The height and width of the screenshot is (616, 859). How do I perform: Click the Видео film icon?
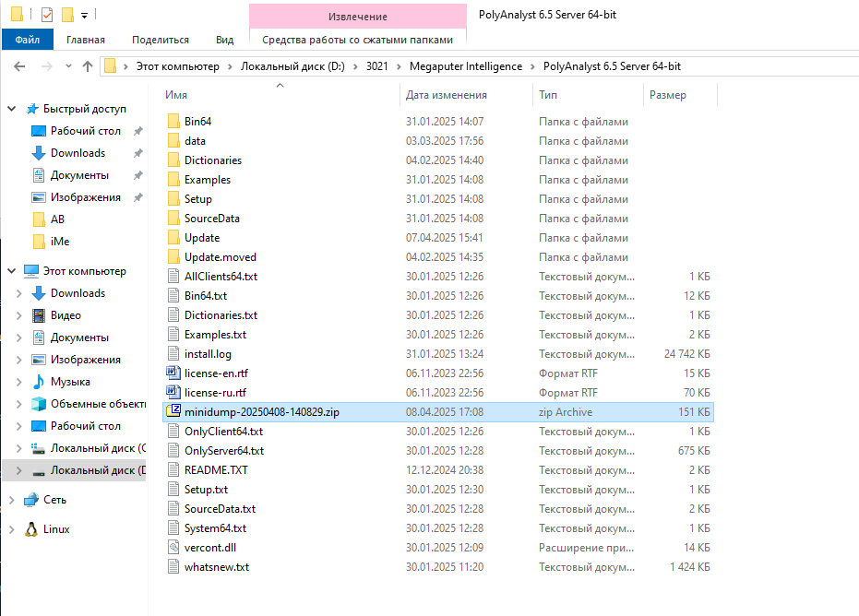[39, 315]
